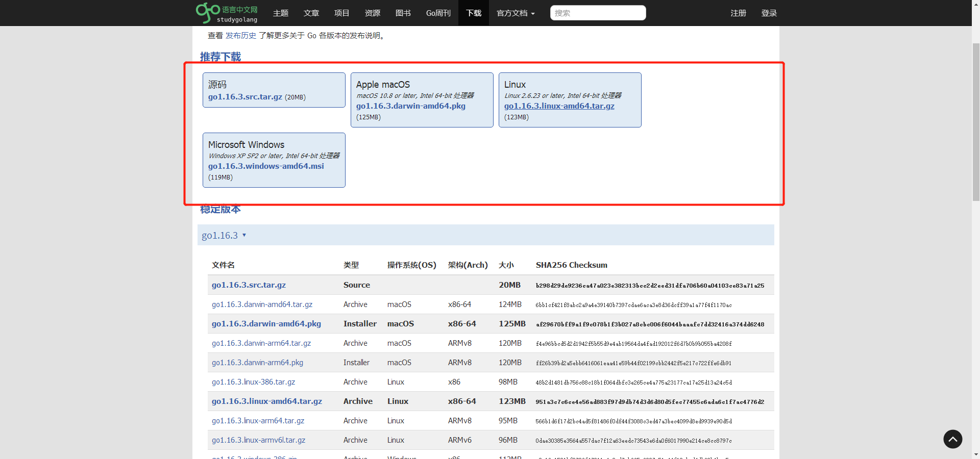Screen dimensions: 980x459
Task: Download go1.16.3.darwin-amd64.pkg from Apple macOS card
Action: pyautogui.click(x=411, y=106)
